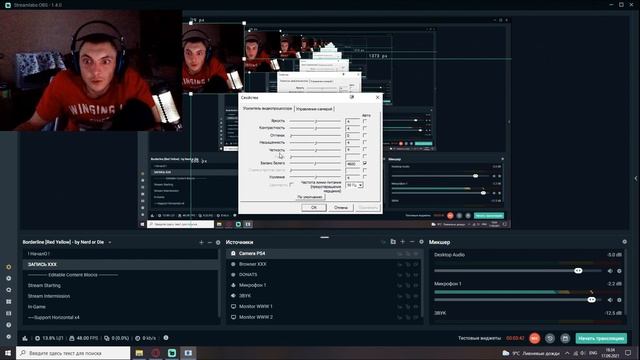This screenshot has height=360, width=640.
Task: Select Микрофон 1 source row
Action: [x=324, y=285]
